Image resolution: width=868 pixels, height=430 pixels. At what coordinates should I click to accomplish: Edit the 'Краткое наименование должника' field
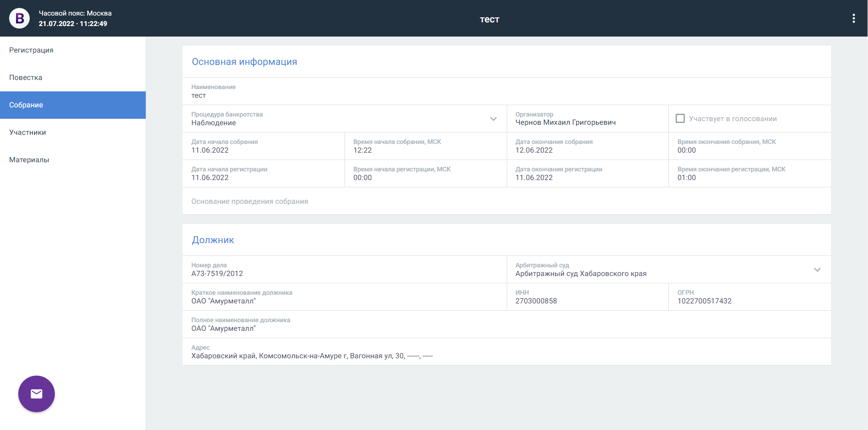344,297
